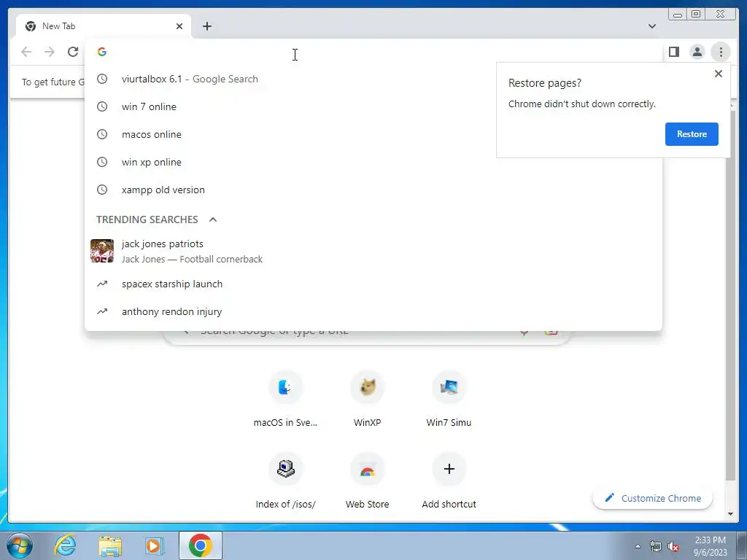Select suggestion xampp old version
This screenshot has width=747, height=560.
point(373,190)
